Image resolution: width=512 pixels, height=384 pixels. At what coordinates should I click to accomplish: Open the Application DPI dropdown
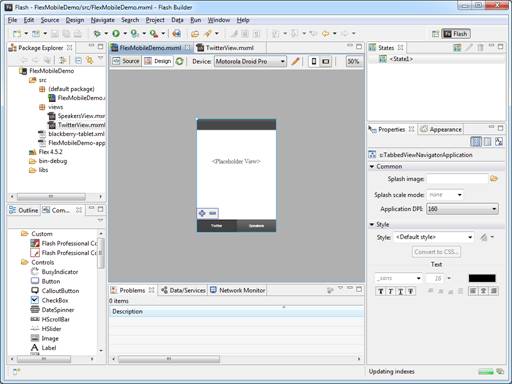[462, 209]
